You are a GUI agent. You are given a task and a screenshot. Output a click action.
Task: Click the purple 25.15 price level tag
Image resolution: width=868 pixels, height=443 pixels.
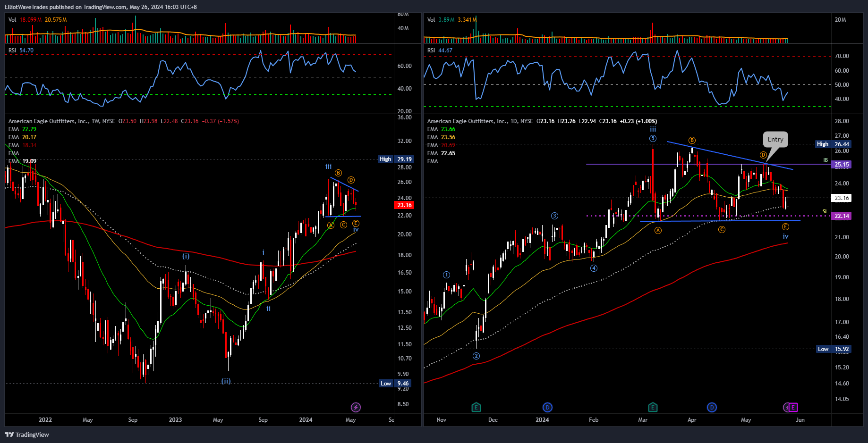842,165
